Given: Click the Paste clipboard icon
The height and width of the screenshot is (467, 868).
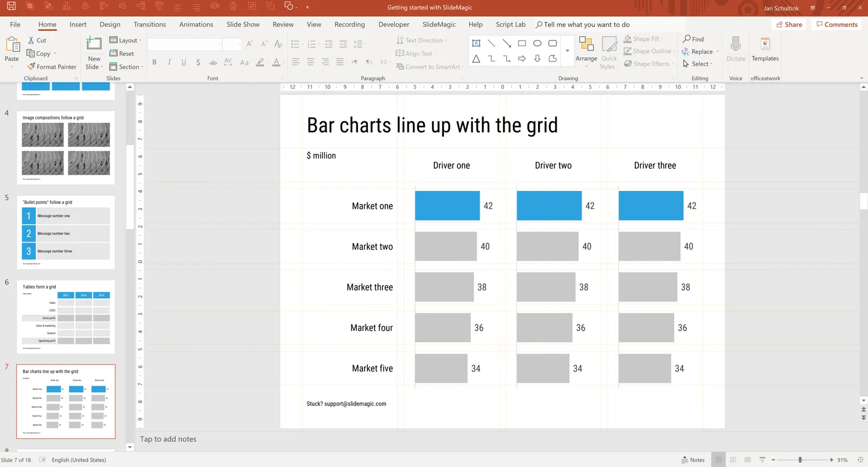Looking at the screenshot, I should 12,45.
